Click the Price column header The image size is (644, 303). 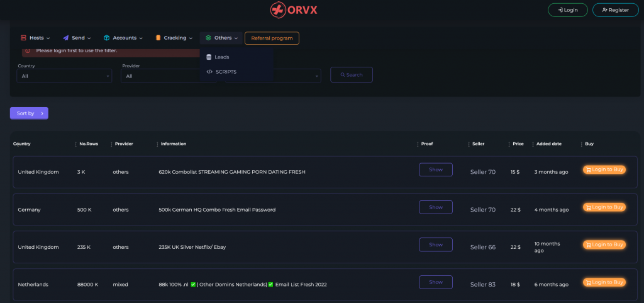pyautogui.click(x=518, y=144)
